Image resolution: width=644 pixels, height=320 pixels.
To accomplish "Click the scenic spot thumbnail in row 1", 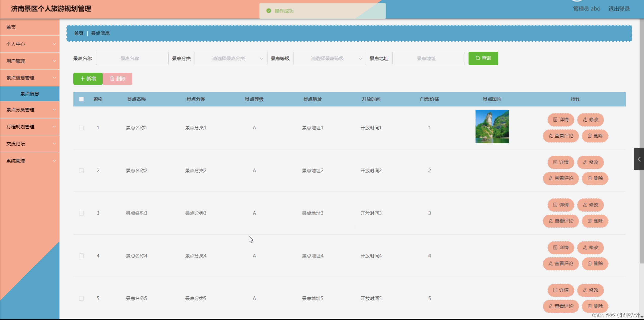I will [492, 127].
